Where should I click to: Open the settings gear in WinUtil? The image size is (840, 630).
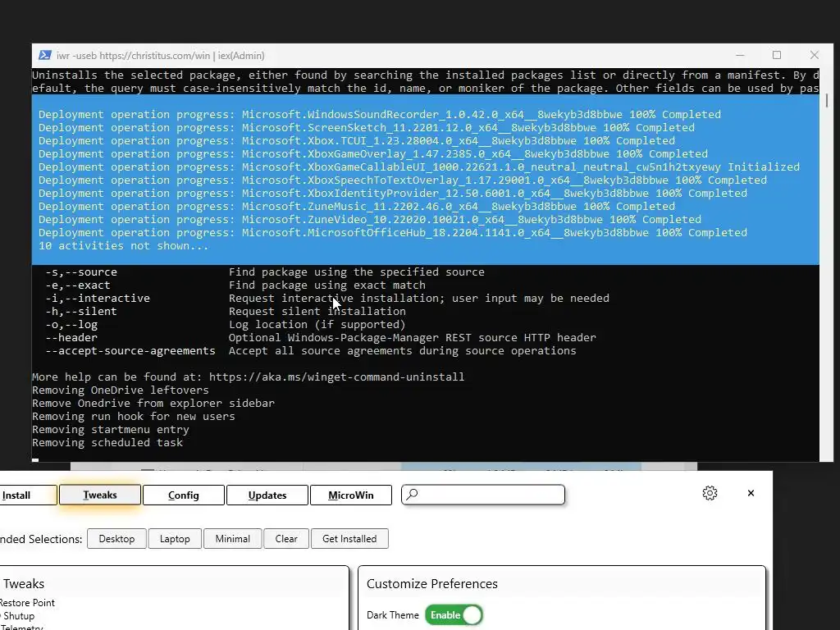(x=710, y=493)
